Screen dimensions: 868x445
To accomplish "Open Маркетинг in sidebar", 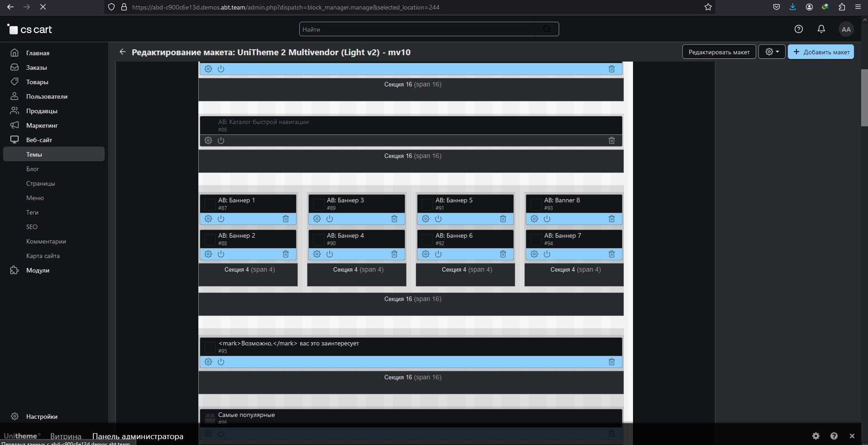I will [x=54, y=125].
